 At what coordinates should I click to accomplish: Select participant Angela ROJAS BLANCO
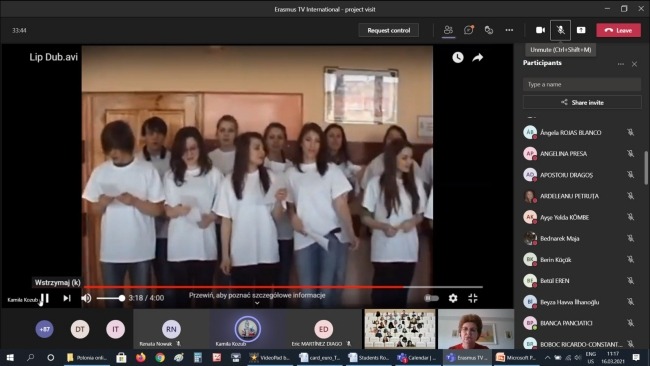pyautogui.click(x=580, y=132)
